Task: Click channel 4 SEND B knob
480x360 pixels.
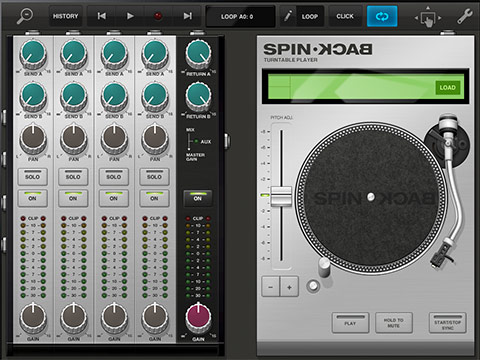Action: coord(155,97)
